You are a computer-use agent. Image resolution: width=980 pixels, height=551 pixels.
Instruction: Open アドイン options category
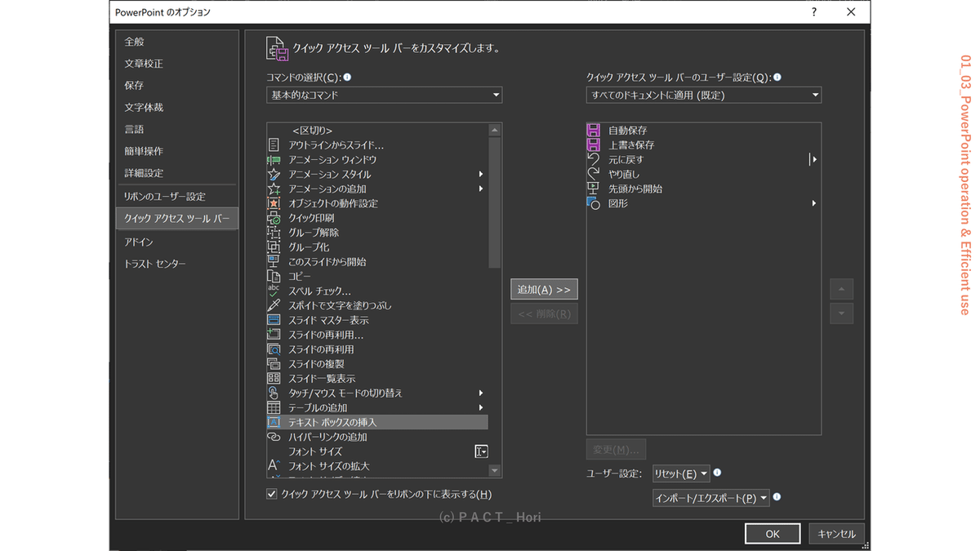coord(139,242)
